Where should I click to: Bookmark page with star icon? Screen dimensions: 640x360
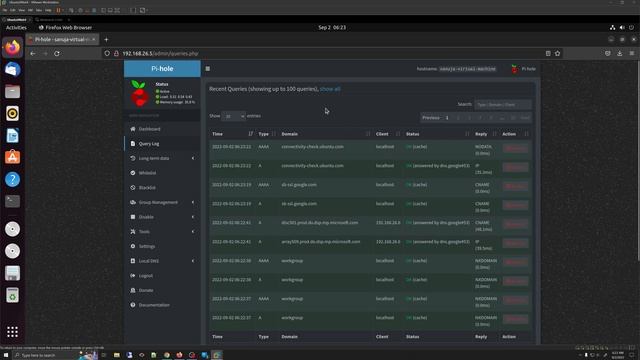558,53
